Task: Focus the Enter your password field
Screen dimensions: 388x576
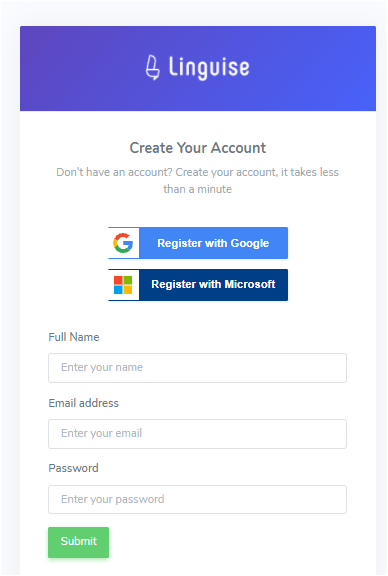Action: coord(197,499)
